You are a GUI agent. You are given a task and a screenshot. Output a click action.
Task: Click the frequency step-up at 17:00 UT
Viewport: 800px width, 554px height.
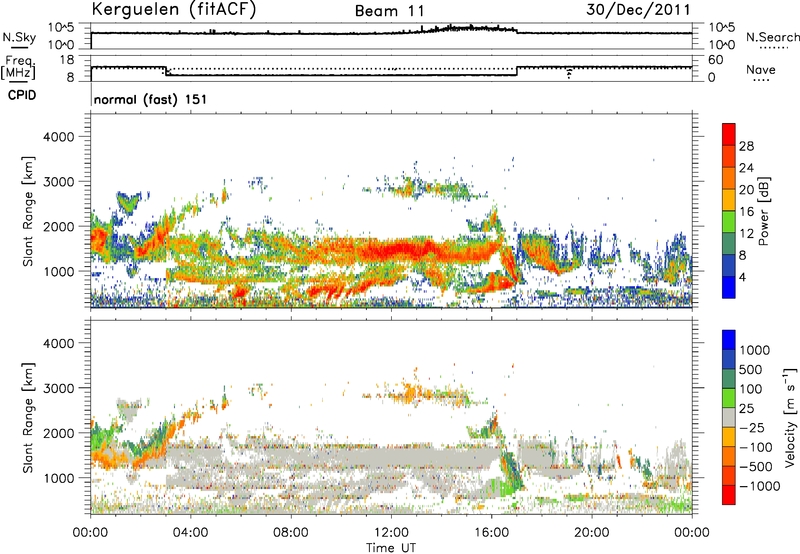[517, 71]
